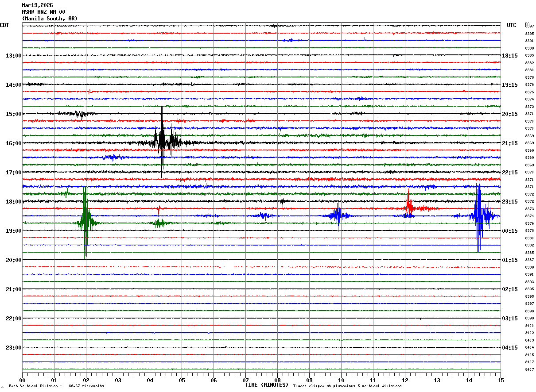Click the 23:15 UTC time label

[x=510, y=202]
